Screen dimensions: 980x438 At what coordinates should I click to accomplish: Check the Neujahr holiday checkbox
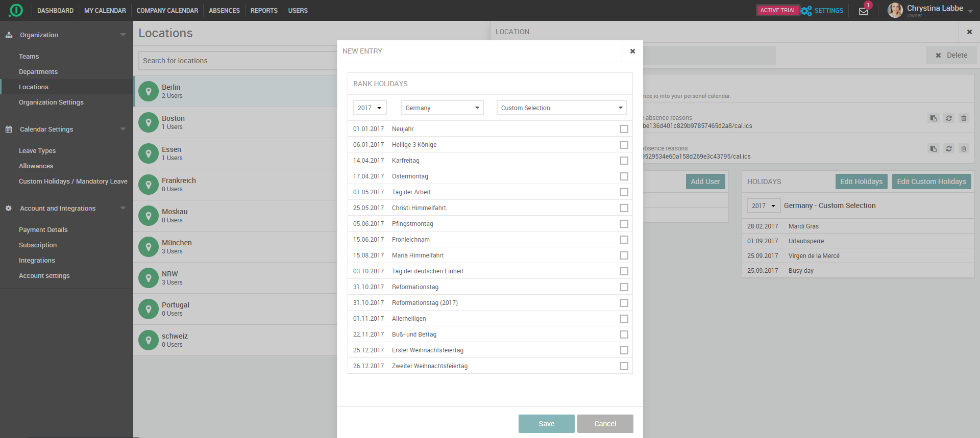coord(624,129)
